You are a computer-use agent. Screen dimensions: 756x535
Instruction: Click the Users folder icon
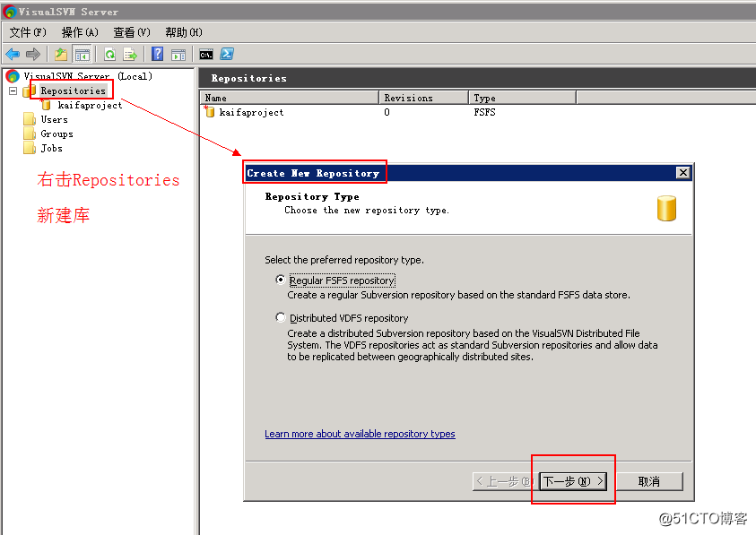click(x=30, y=119)
